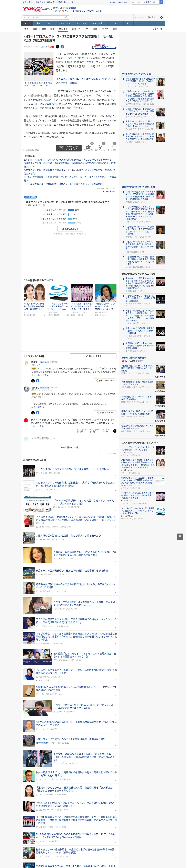
Task: Share 西廣智一's comment on X
Action: tap(33, 380)
